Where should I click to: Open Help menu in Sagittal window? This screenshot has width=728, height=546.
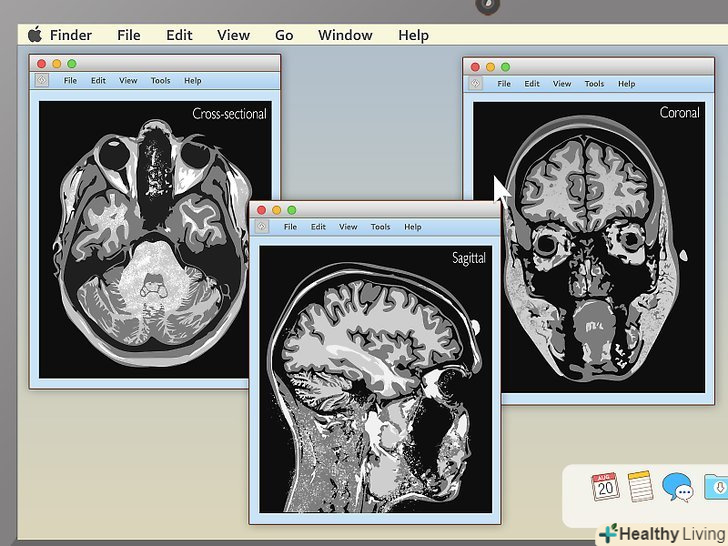[412, 227]
